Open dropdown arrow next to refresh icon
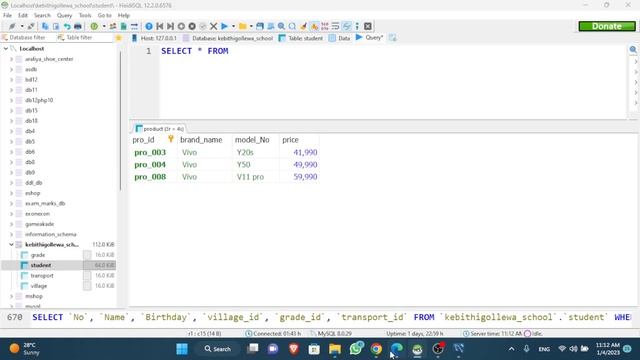 [104, 26]
